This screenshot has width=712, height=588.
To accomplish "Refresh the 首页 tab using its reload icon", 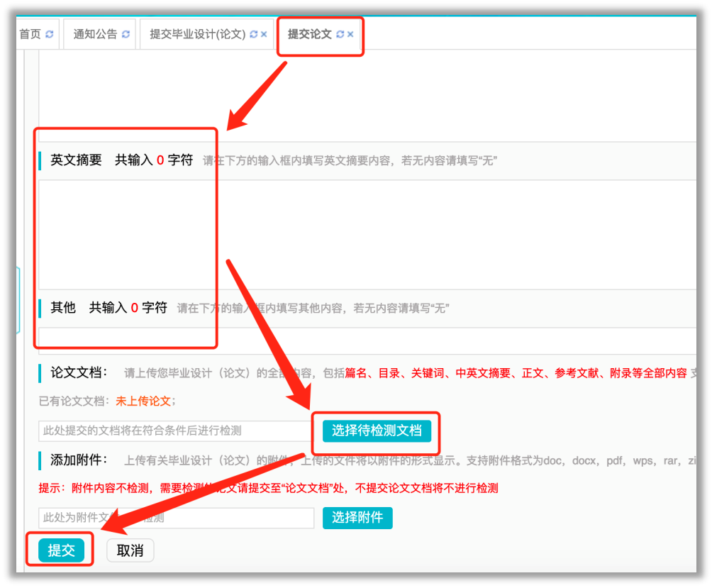I will 49,34.
